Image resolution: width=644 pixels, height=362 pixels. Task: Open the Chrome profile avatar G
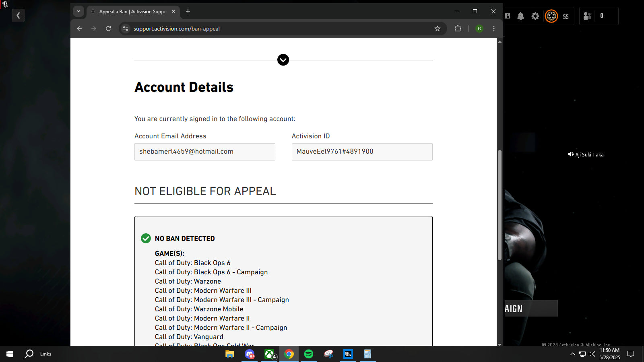click(479, 29)
